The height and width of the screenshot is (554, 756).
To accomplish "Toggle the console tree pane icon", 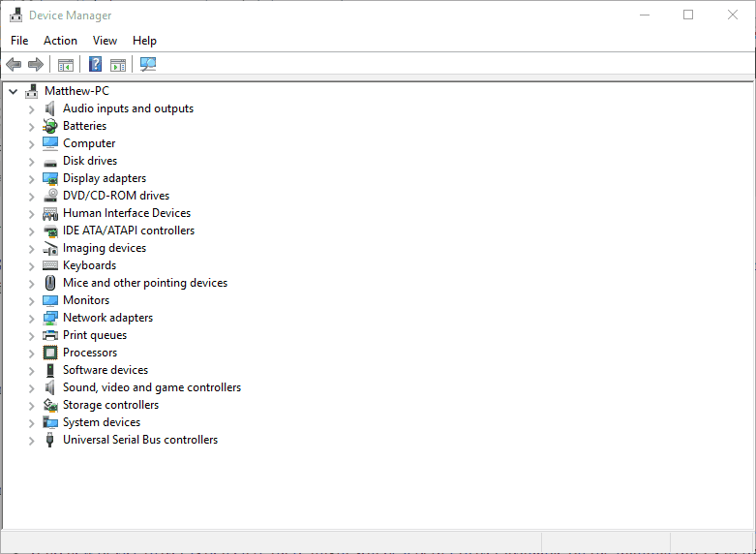I will point(66,65).
